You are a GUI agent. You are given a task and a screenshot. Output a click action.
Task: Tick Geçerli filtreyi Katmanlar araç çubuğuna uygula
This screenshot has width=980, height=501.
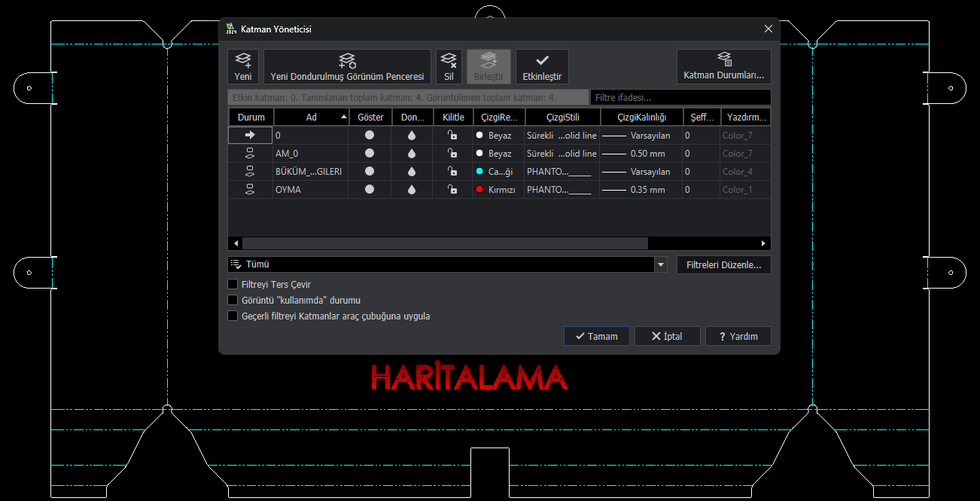[x=233, y=316]
